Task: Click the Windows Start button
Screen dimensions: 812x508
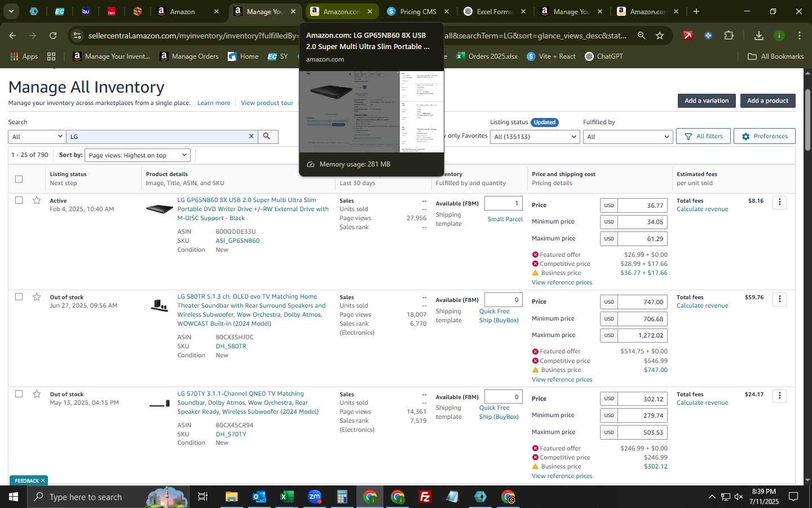Action: (14, 497)
